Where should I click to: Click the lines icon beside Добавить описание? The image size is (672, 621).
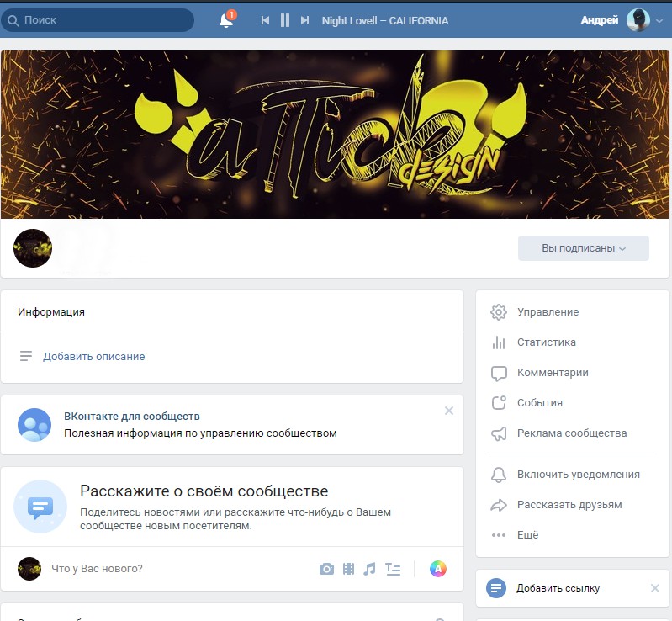26,356
